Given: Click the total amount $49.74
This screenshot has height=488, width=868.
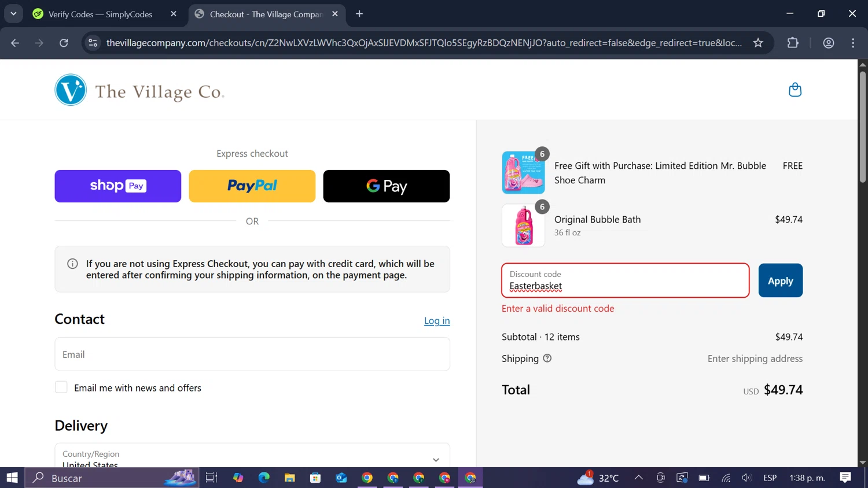Looking at the screenshot, I should click(x=783, y=390).
